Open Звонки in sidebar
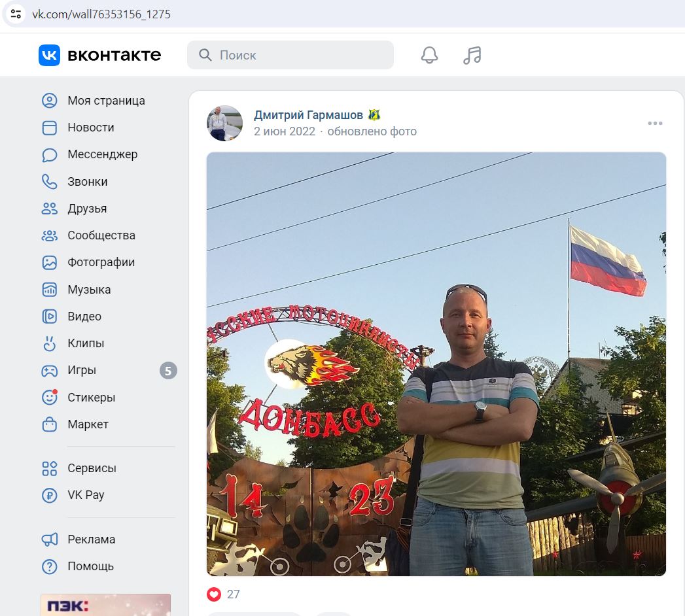The height and width of the screenshot is (616, 685). click(x=88, y=182)
